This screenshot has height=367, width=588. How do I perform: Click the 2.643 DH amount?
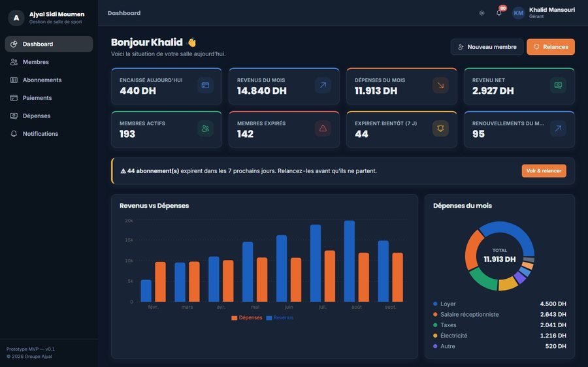tap(553, 315)
